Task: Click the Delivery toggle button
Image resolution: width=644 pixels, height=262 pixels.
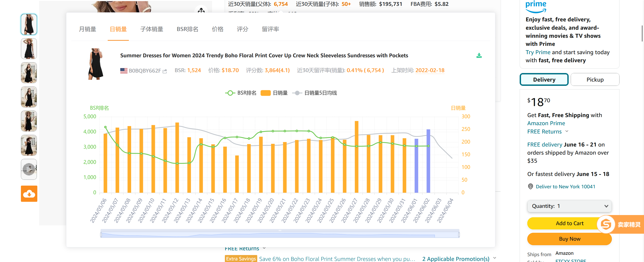Action: point(544,79)
